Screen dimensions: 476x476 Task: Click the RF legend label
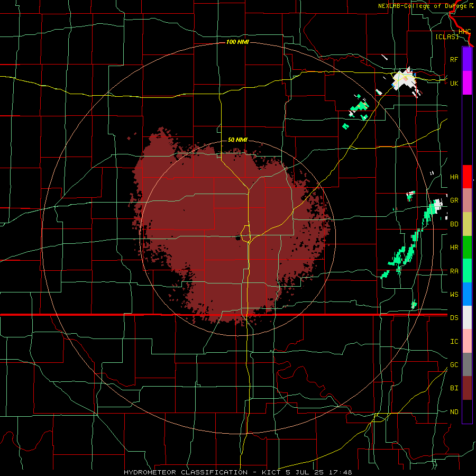[454, 59]
